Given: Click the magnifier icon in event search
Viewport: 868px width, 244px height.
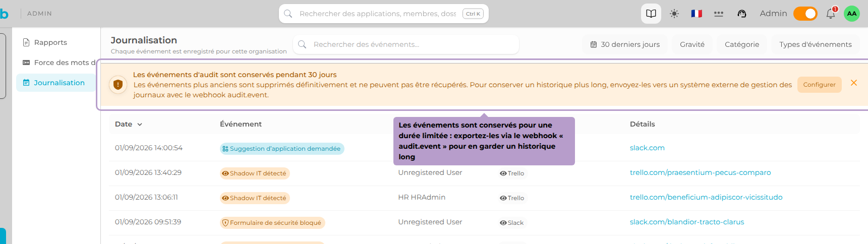Looking at the screenshot, I should 302,44.
